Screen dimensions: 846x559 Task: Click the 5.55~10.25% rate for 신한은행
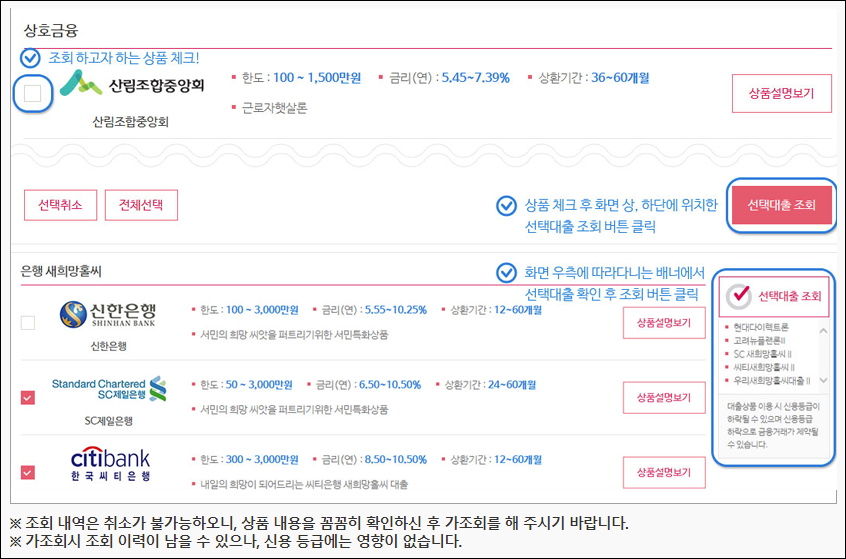pyautogui.click(x=395, y=310)
